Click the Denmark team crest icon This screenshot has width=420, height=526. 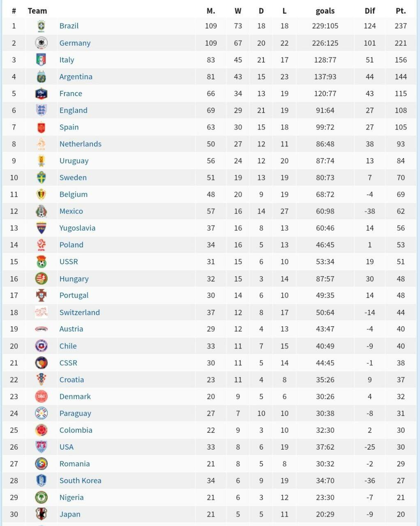tap(41, 397)
